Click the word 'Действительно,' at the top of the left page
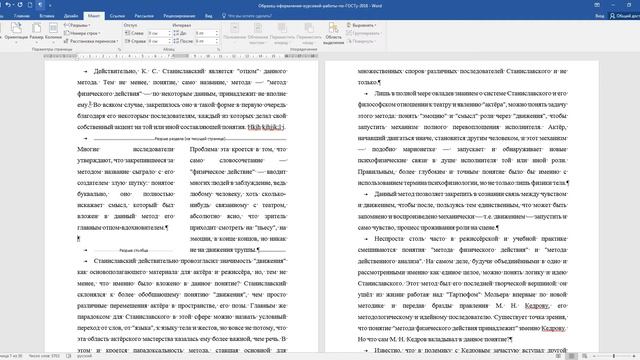640x360 pixels. pos(116,71)
